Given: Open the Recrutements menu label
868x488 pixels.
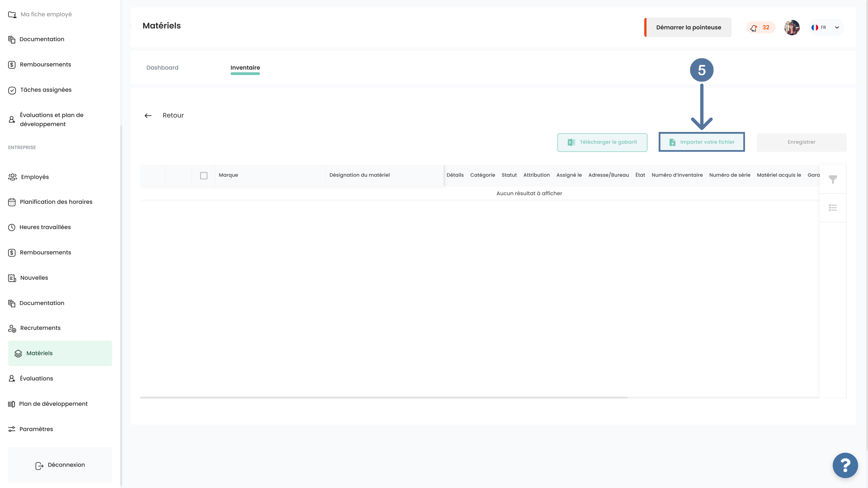Looking at the screenshot, I should [41, 328].
